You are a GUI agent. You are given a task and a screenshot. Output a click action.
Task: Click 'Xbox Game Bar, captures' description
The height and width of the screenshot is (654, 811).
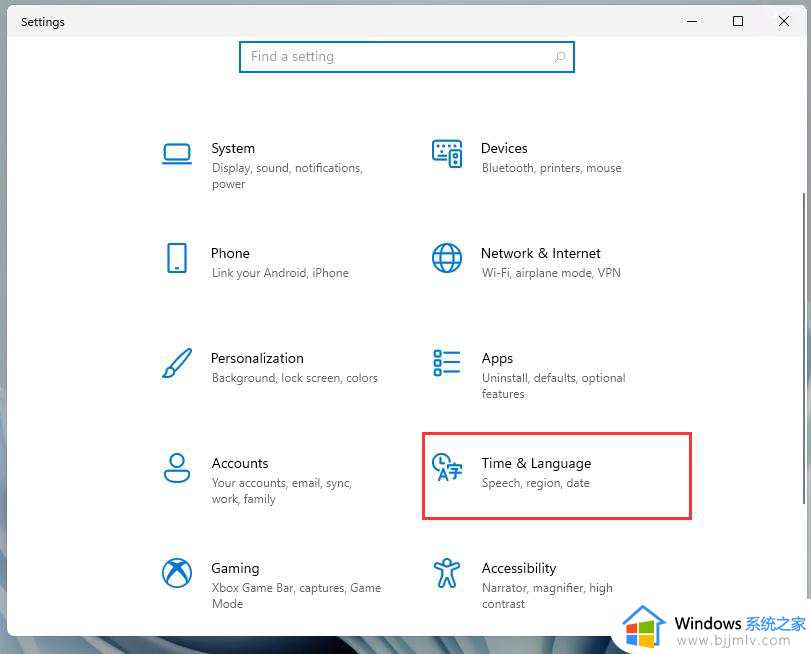296,596
